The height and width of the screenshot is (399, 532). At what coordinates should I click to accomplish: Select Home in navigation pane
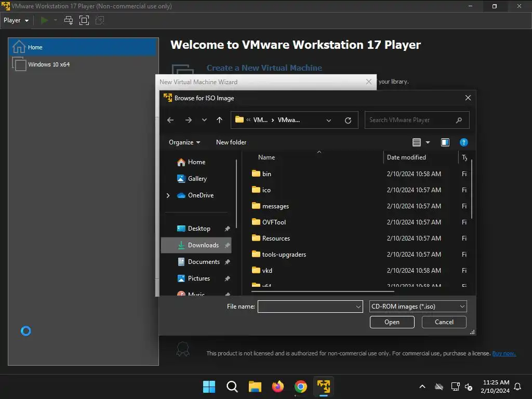pyautogui.click(x=196, y=162)
